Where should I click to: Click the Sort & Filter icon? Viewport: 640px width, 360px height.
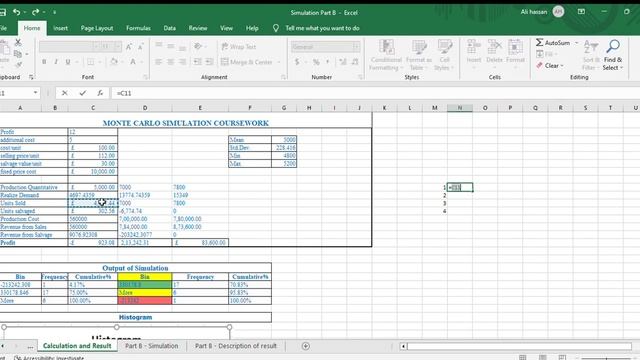click(x=591, y=47)
